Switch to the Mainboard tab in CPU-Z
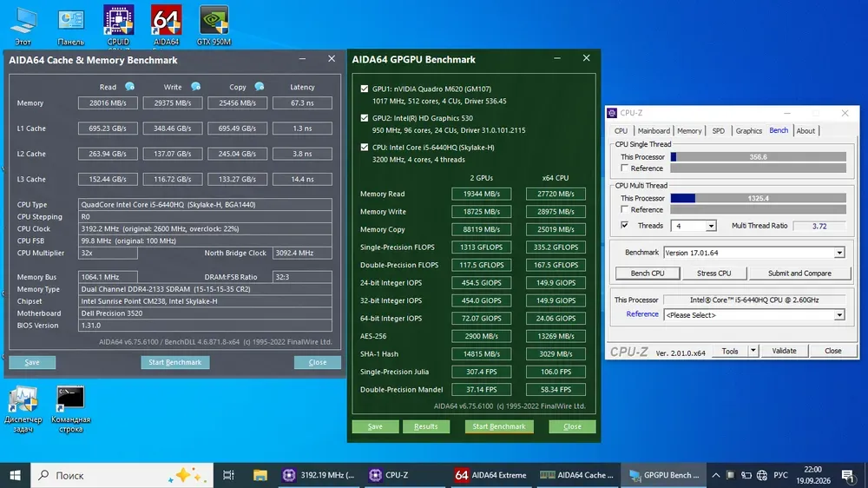 click(654, 131)
